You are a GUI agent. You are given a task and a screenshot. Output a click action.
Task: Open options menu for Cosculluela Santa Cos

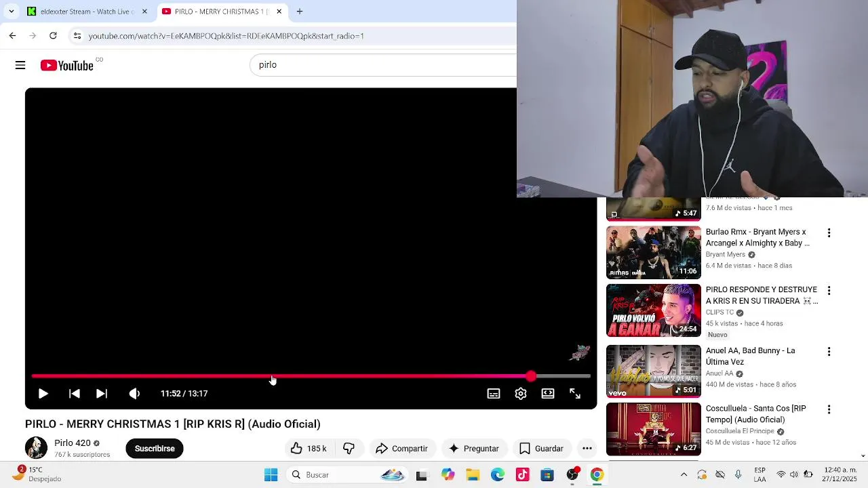click(829, 409)
